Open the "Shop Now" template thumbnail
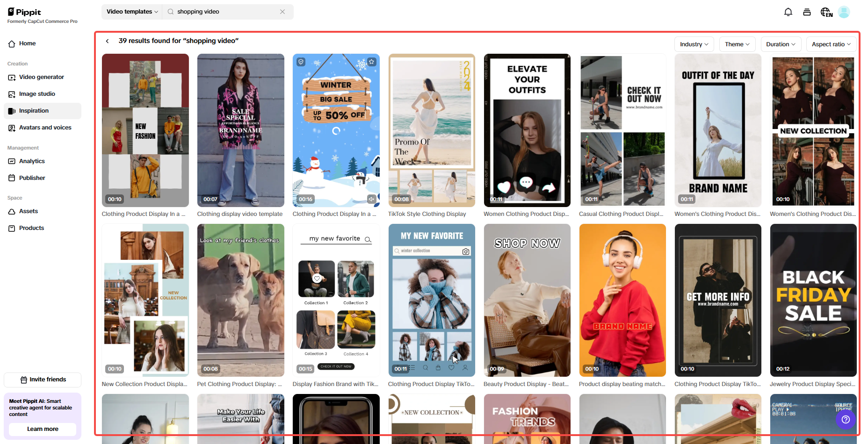Viewport: 868px width, 444px height. click(527, 300)
